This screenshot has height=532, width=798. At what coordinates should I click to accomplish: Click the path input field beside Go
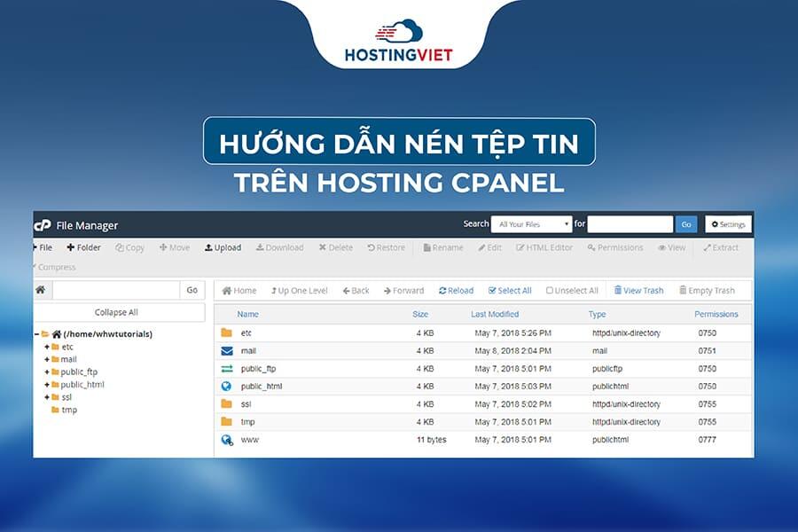click(115, 290)
